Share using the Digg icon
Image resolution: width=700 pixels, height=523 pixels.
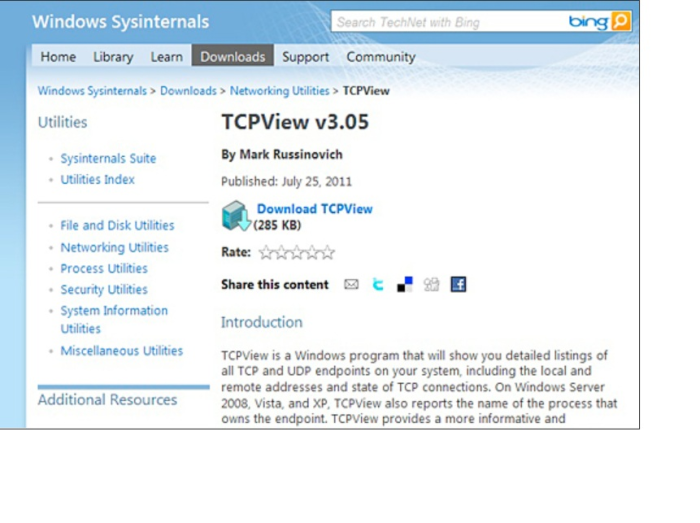coord(431,284)
